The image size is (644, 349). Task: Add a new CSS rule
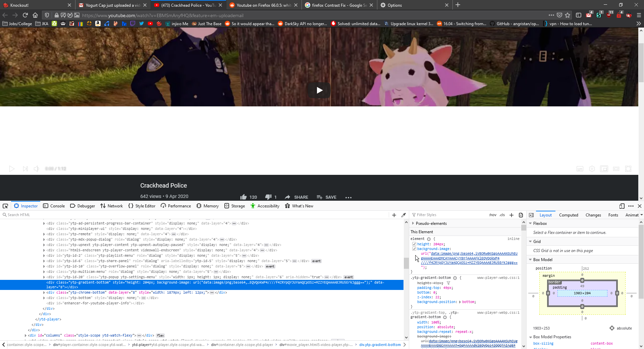tap(512, 215)
